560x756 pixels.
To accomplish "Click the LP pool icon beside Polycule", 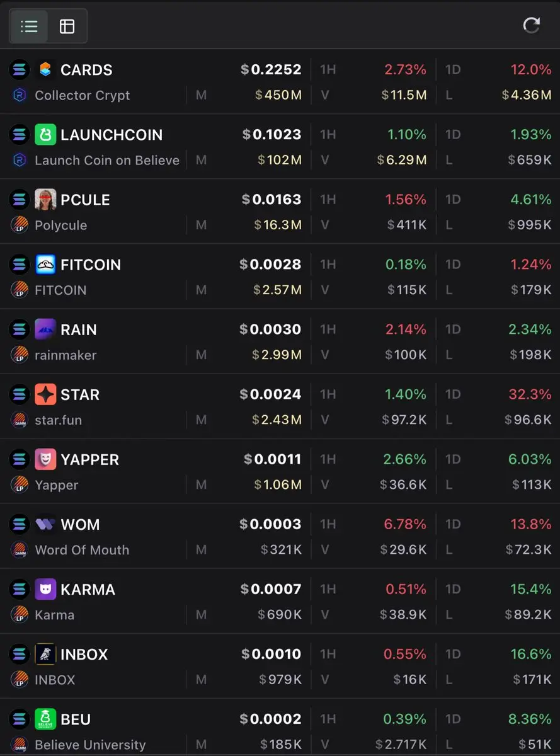I will point(20,225).
